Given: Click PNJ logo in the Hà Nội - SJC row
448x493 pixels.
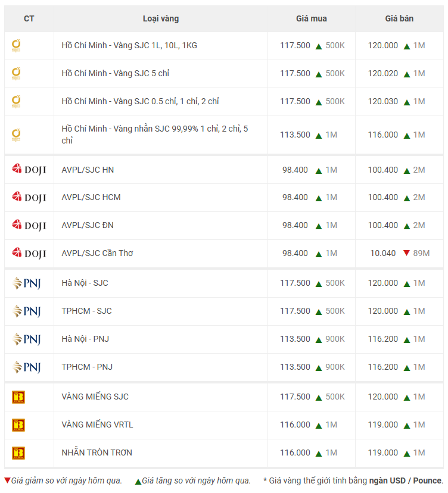Looking at the screenshot, I should [26, 283].
